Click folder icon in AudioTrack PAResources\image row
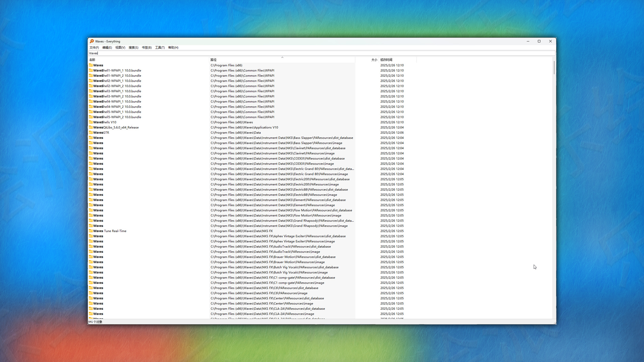This screenshot has height=362, width=644. [91, 252]
